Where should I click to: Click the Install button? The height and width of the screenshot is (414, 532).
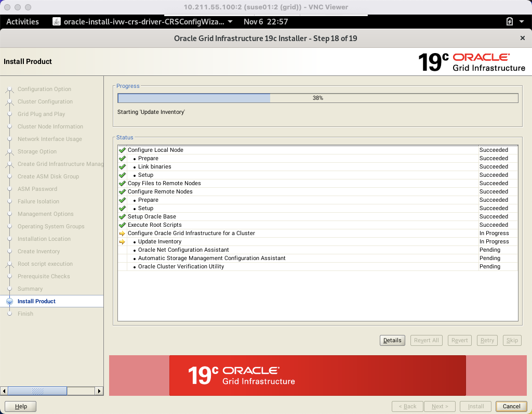click(476, 406)
